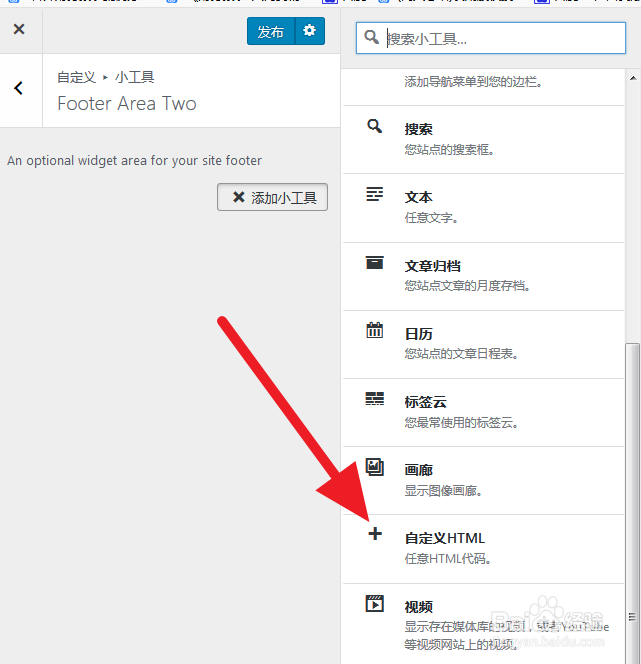
Task: Choose the 日历 widget title
Action: (418, 334)
